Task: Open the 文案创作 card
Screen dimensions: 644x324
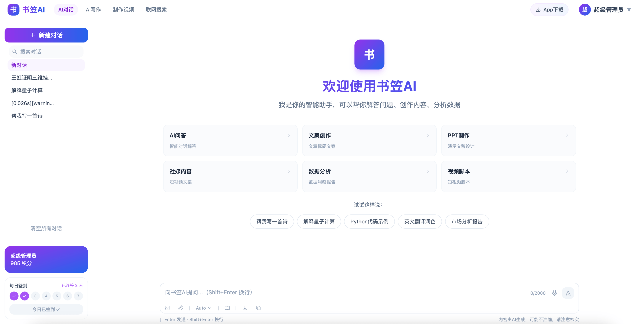Action: 369,141
